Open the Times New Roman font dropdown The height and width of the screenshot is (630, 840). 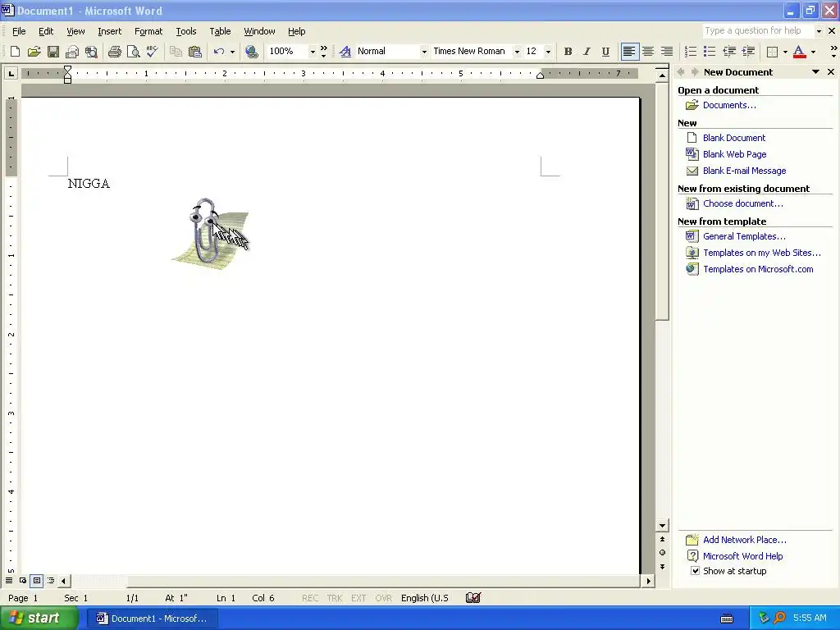(517, 52)
